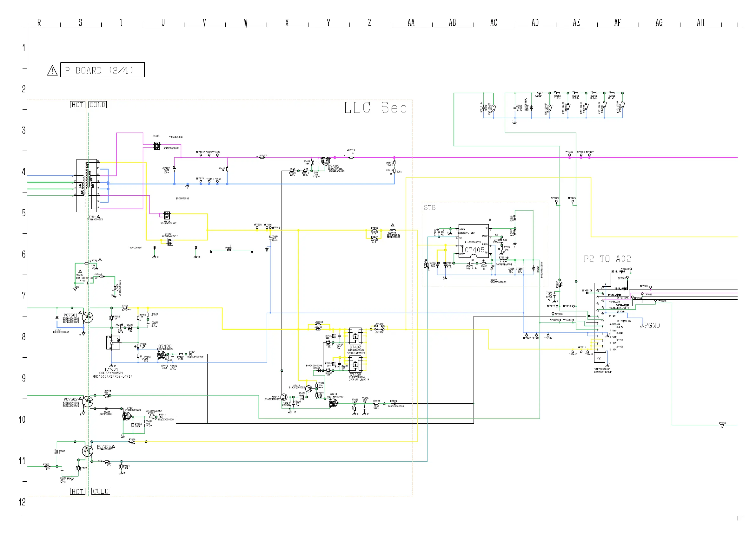The height and width of the screenshot is (534, 756).
Task: Click the Q7402 MOSFET symbol
Action: click(325, 161)
